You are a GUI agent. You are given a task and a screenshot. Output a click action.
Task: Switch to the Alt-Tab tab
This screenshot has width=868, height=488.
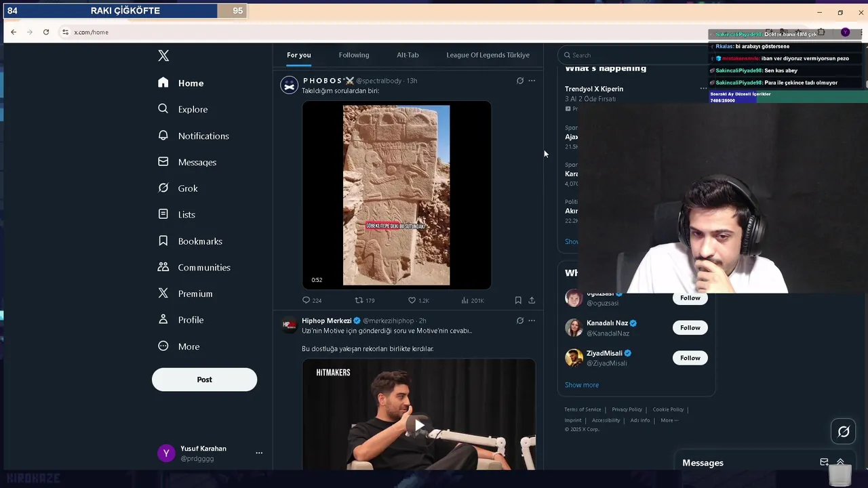408,55
